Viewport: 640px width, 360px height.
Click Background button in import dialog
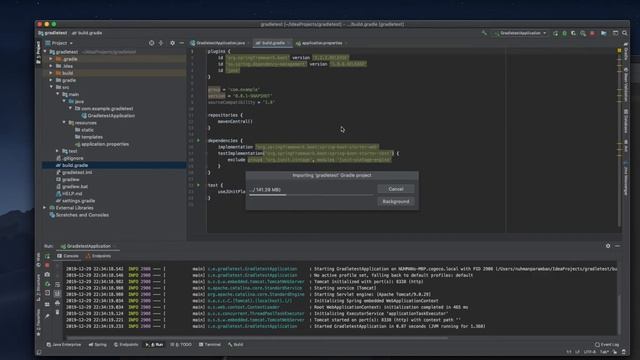(396, 202)
